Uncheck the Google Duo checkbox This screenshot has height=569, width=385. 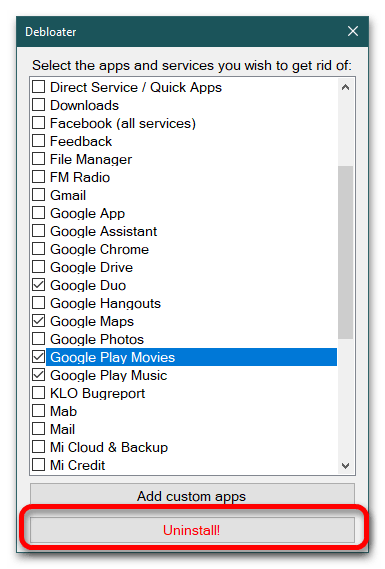click(x=38, y=285)
